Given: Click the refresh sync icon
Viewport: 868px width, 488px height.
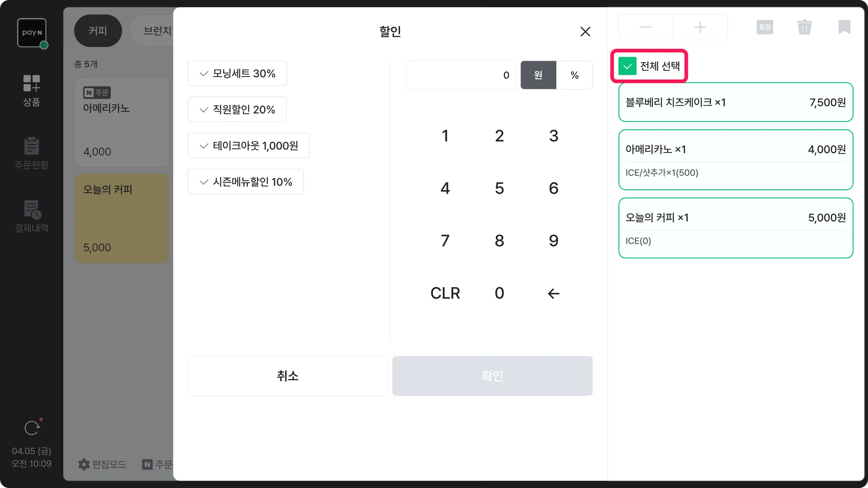Looking at the screenshot, I should (32, 428).
